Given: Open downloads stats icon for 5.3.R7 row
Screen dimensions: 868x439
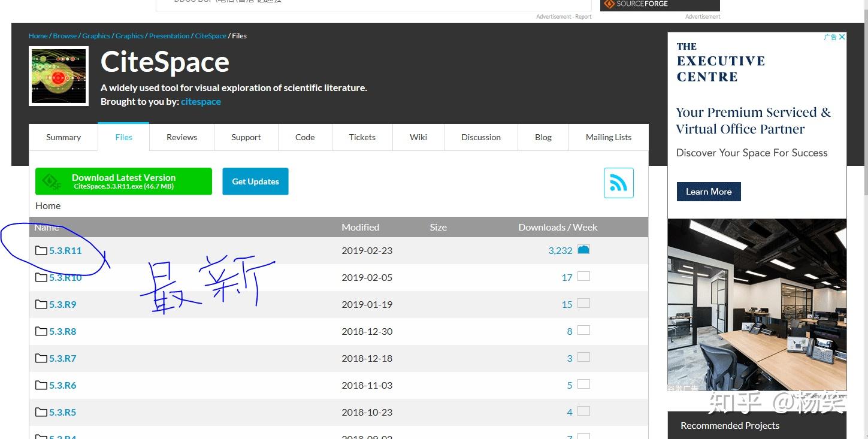Looking at the screenshot, I should 583,357.
